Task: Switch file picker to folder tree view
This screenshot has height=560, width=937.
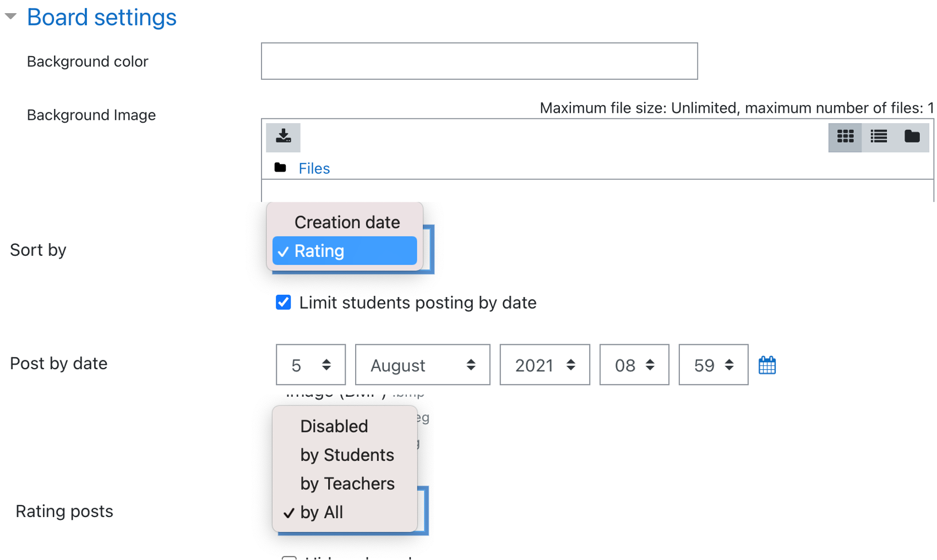Action: tap(912, 136)
